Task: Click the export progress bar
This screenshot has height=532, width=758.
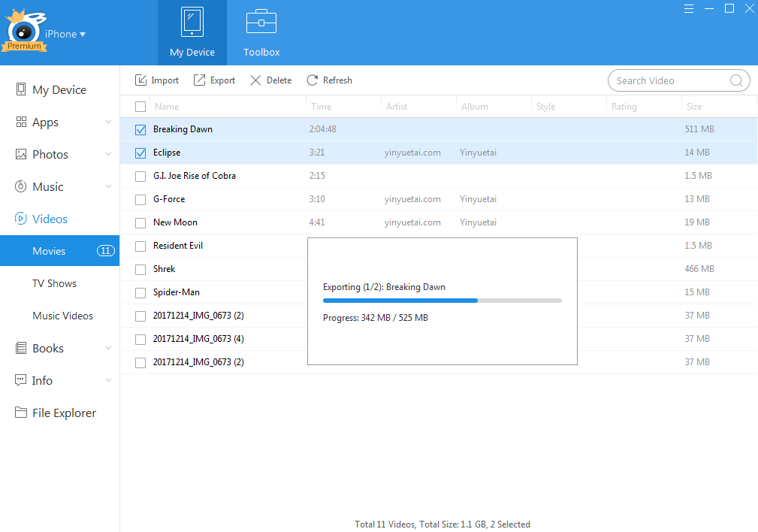Action: pos(442,301)
